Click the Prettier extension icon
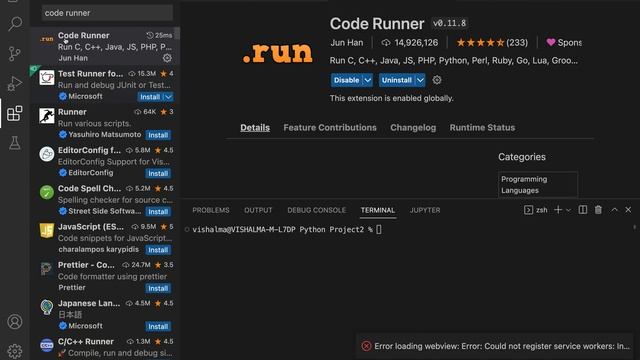This screenshot has height=360, width=640. point(47,269)
